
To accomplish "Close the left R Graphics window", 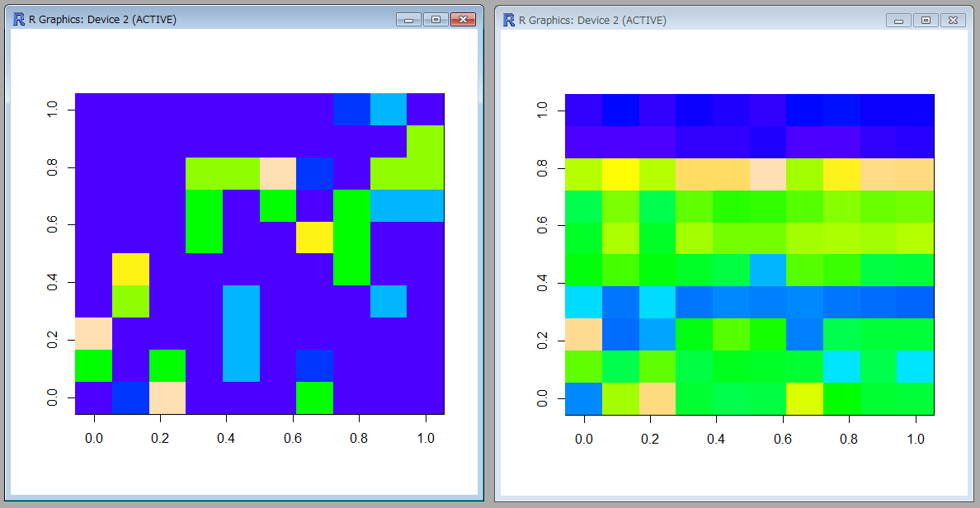I will [x=464, y=20].
